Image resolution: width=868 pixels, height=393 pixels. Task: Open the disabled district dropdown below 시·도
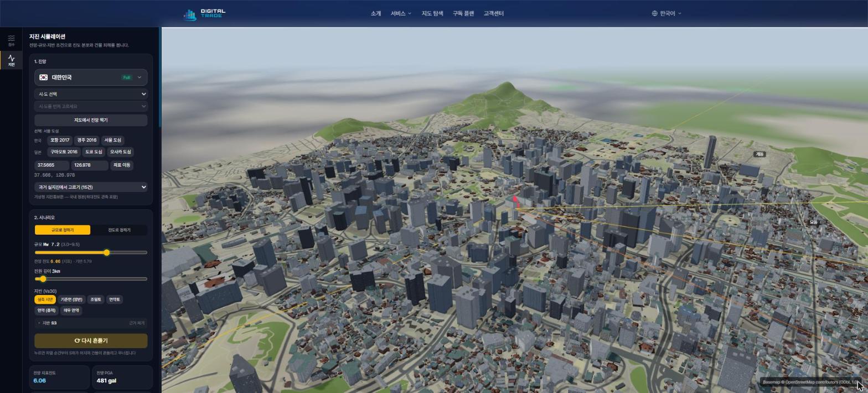[91, 106]
